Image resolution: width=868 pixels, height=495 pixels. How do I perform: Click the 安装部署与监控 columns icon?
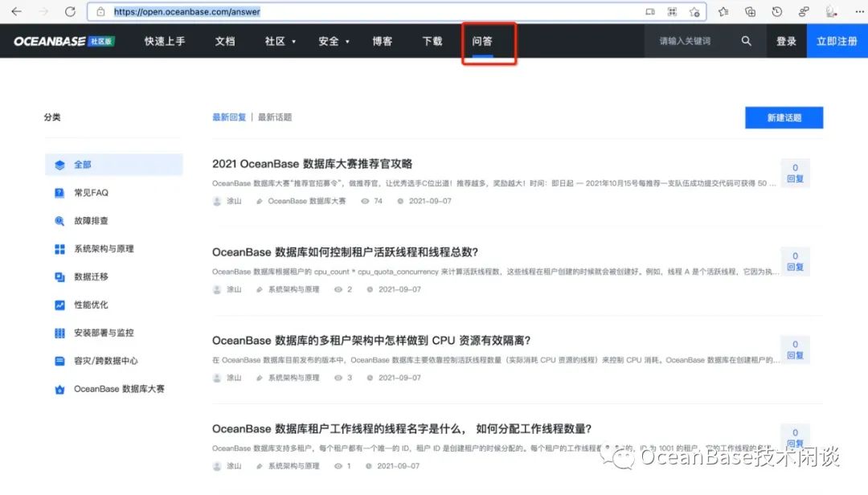[x=59, y=333]
